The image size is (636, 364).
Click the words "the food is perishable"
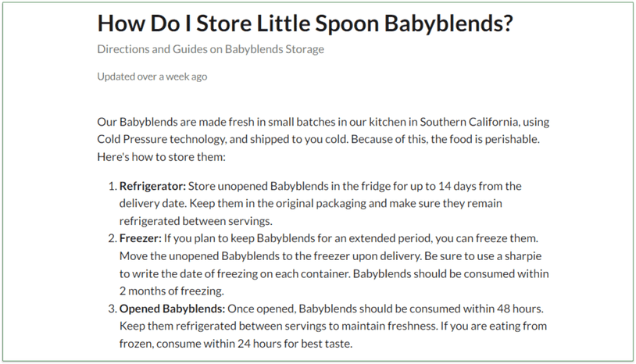490,138
